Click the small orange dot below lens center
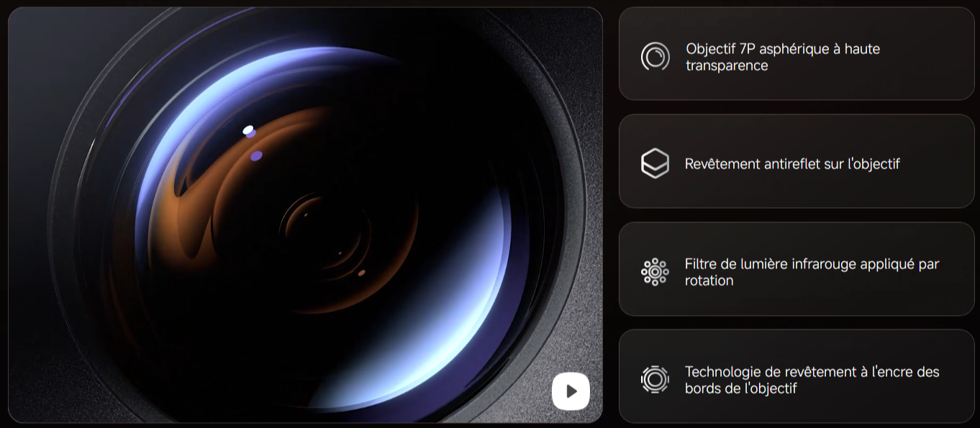 (x=361, y=273)
